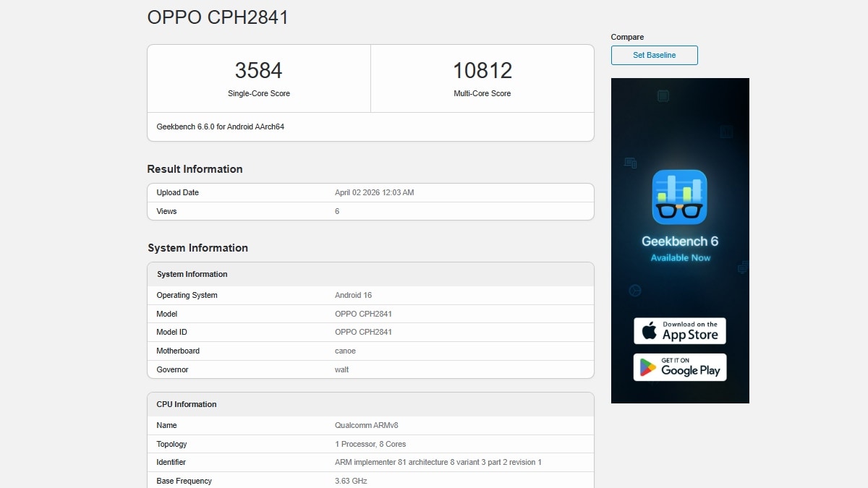Open the OPPO CPH2841 result title link
The width and height of the screenshot is (868, 488).
pyautogui.click(x=217, y=17)
